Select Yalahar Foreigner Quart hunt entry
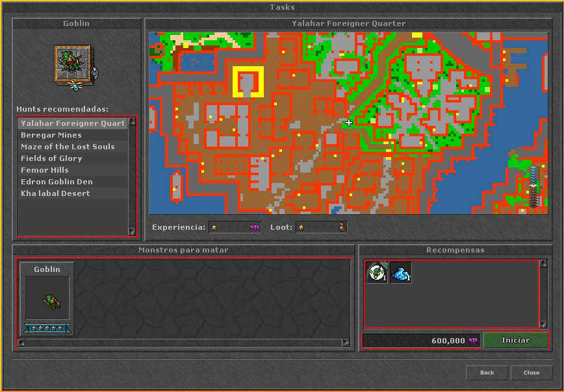The width and height of the screenshot is (564, 392). (73, 123)
